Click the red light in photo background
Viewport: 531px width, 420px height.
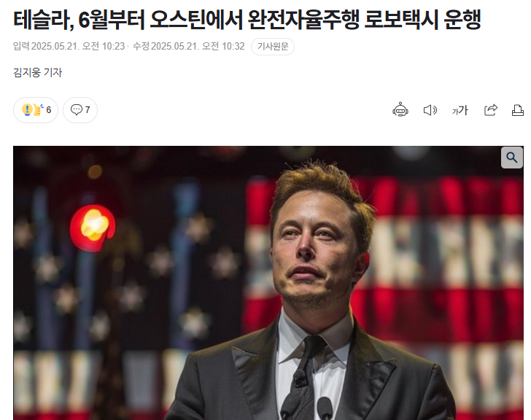coord(93,227)
